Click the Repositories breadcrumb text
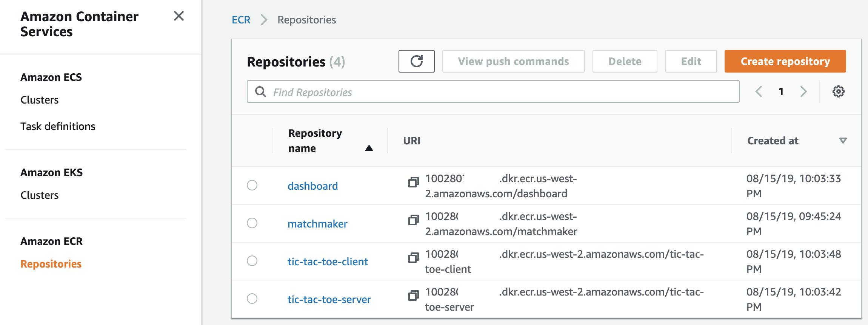868x325 pixels. (x=306, y=20)
